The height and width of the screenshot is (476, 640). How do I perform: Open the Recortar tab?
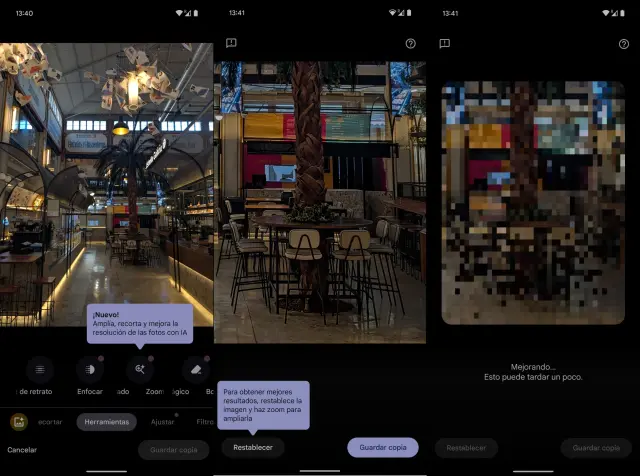(50, 422)
